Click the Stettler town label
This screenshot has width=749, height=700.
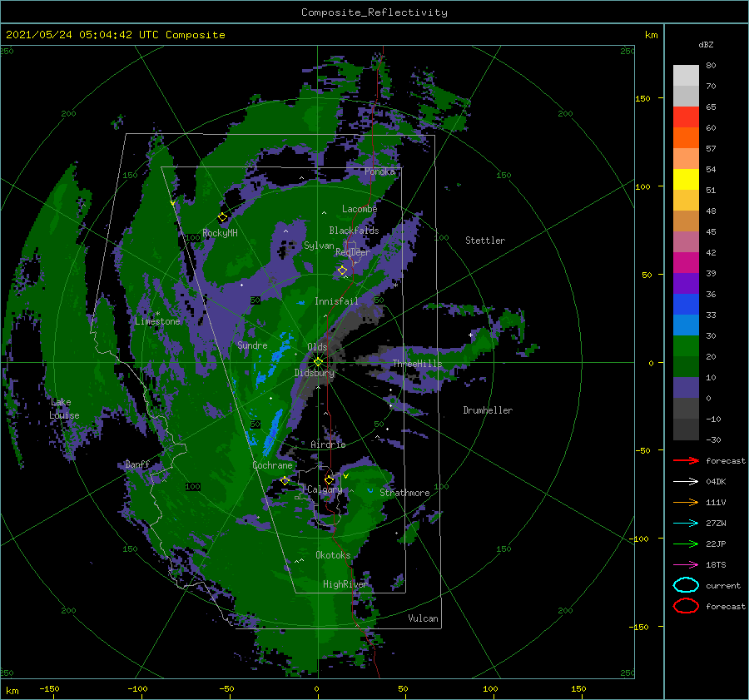pos(485,241)
